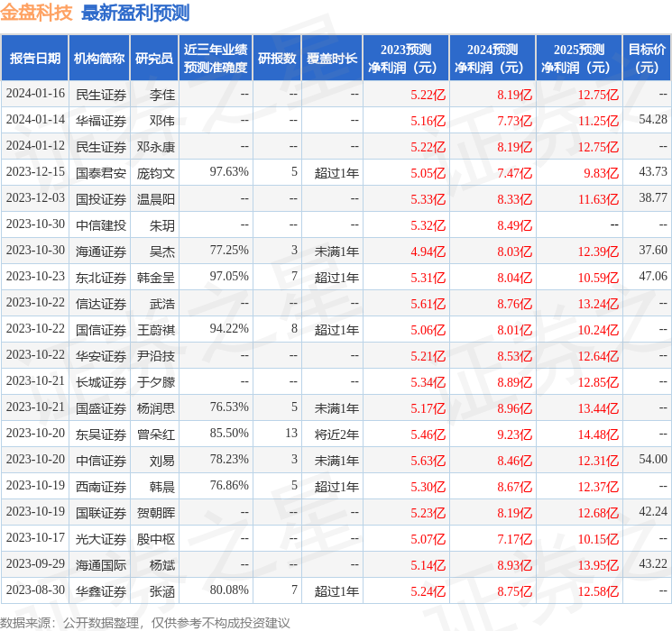Select the 2025预测净利润 column header

coord(579,58)
